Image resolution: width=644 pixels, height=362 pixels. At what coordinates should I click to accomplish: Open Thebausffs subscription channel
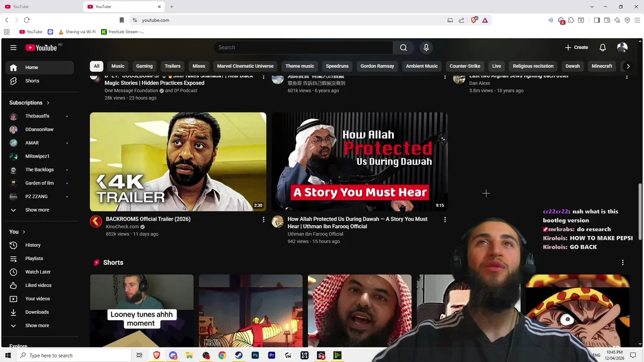point(40,116)
